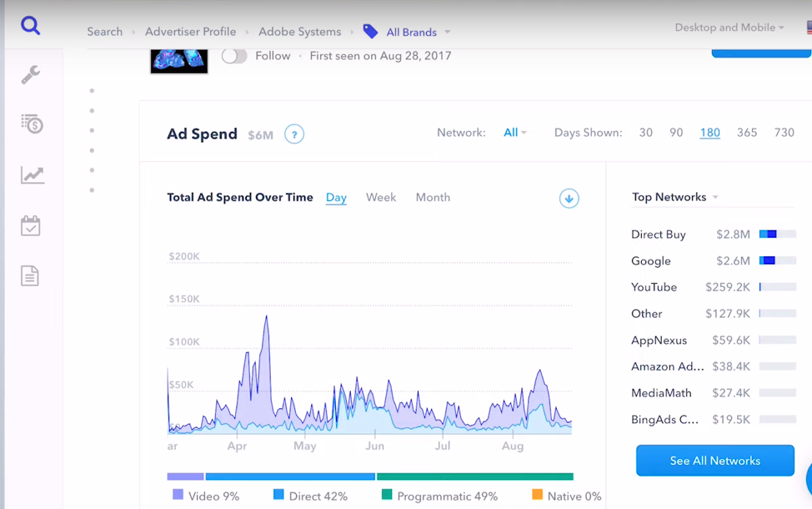Show 90 days of ad spend

tap(676, 133)
